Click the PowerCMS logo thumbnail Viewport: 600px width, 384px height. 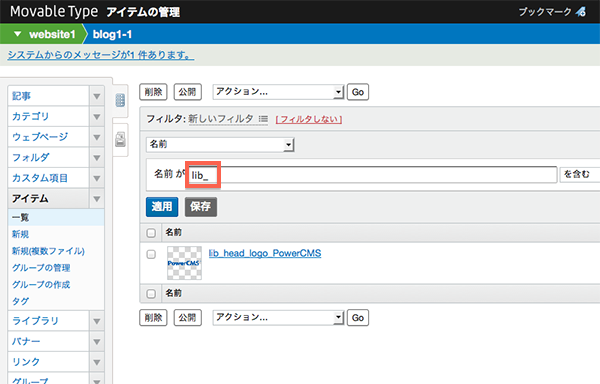tap(184, 263)
